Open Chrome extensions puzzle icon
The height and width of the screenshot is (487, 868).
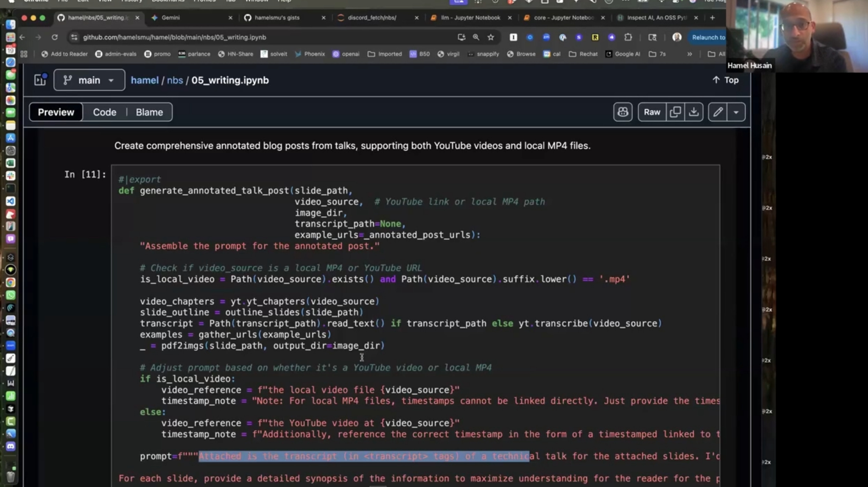[628, 37]
